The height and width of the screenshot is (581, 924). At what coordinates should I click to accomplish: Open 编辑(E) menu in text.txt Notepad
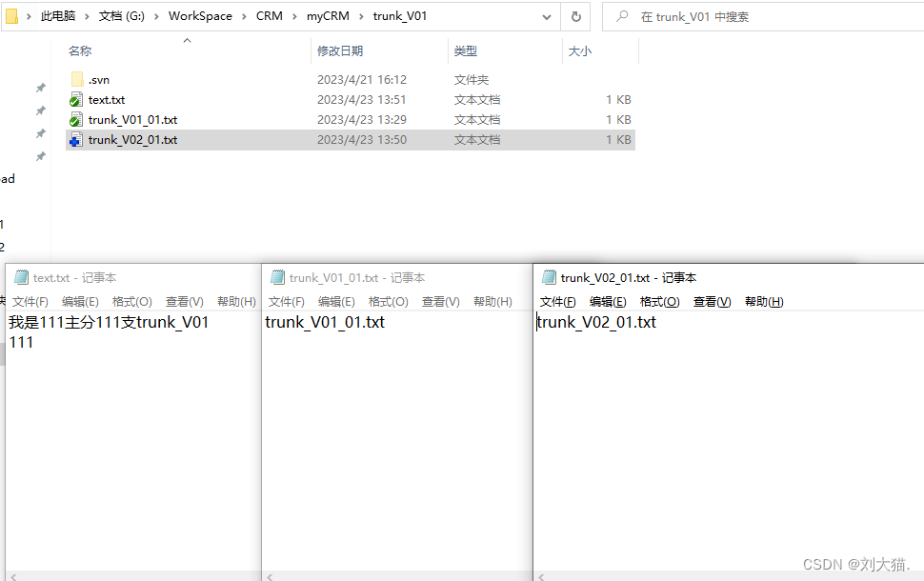(80, 302)
